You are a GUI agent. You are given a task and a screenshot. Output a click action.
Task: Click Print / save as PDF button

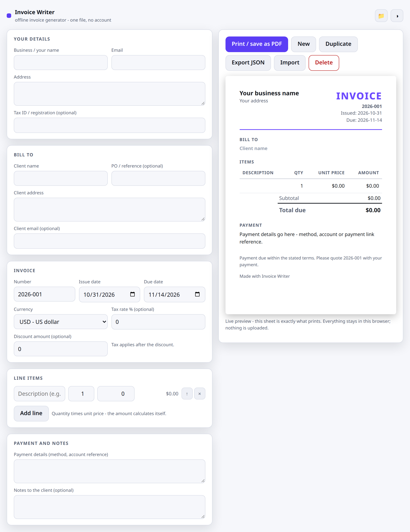(257, 44)
